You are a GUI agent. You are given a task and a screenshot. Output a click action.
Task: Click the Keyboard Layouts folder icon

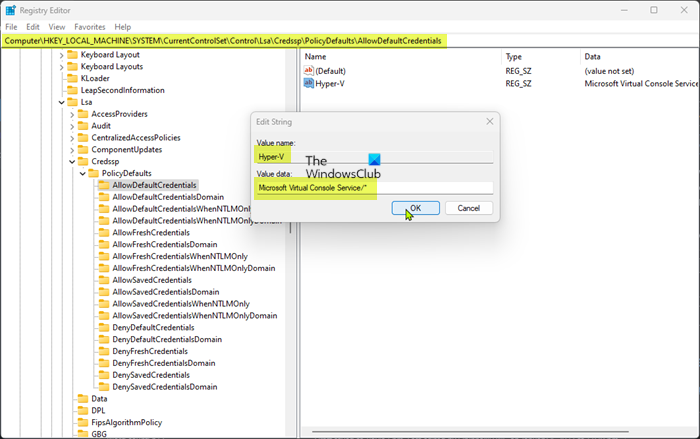72,67
